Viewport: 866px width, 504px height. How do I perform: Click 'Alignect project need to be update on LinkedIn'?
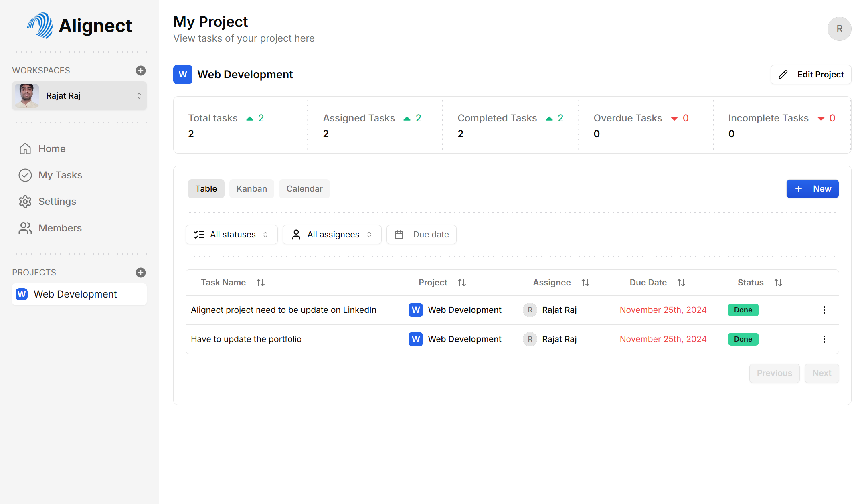[283, 310]
